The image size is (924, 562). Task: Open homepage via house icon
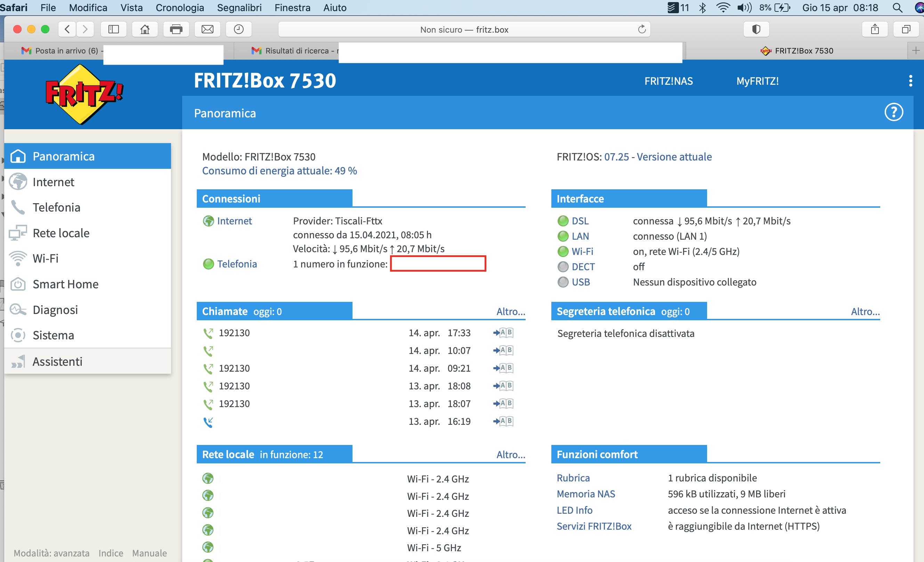coord(145,29)
